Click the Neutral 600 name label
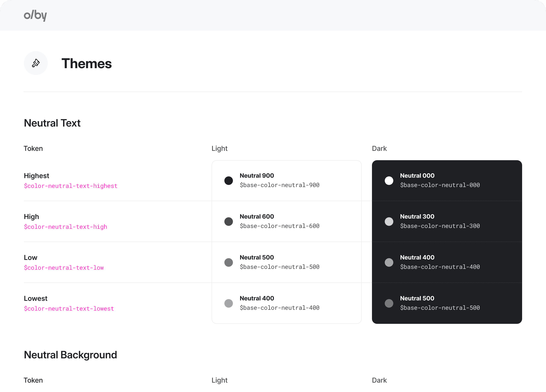This screenshot has width=546, height=392. (257, 216)
